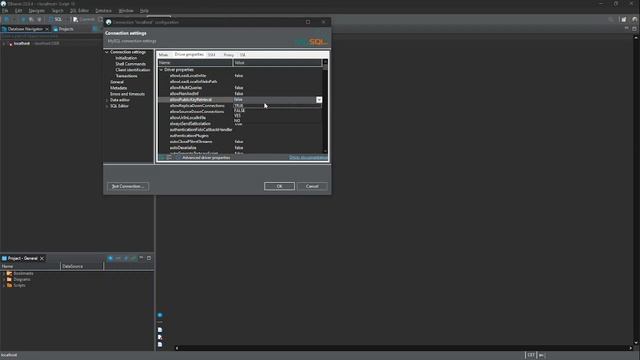This screenshot has width=640, height=360.
Task: Select Client identification in settings tree
Action: (x=133, y=70)
